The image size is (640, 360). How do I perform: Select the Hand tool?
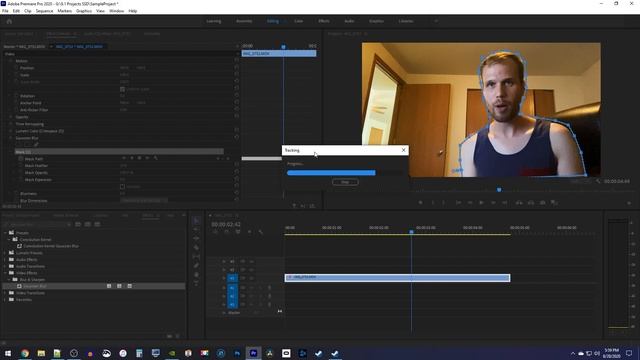point(196,274)
